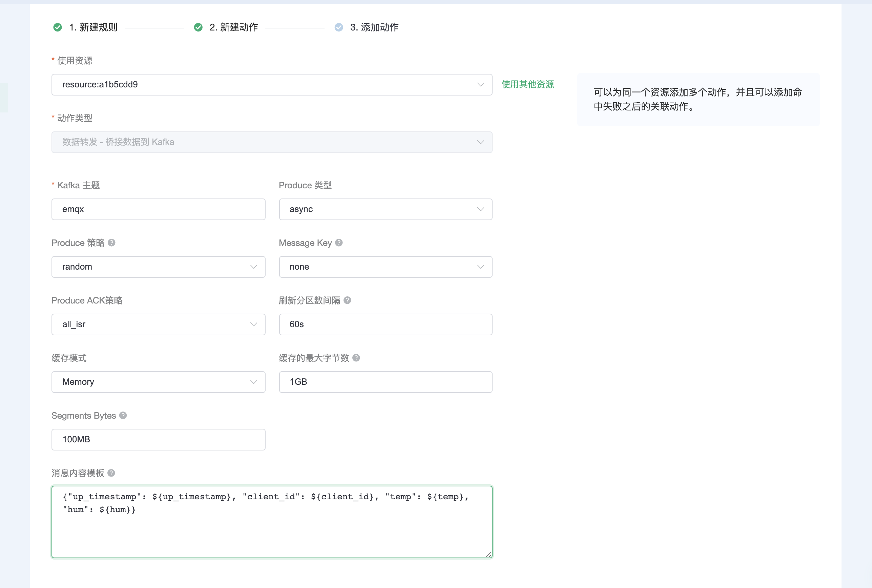
Task: Click green check icon of step 2
Action: (198, 27)
